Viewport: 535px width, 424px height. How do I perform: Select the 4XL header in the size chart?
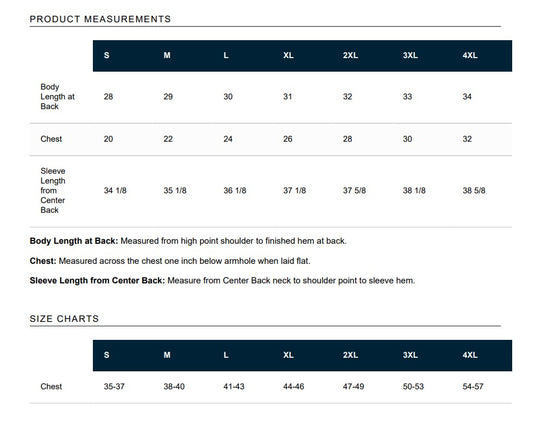coord(470,355)
